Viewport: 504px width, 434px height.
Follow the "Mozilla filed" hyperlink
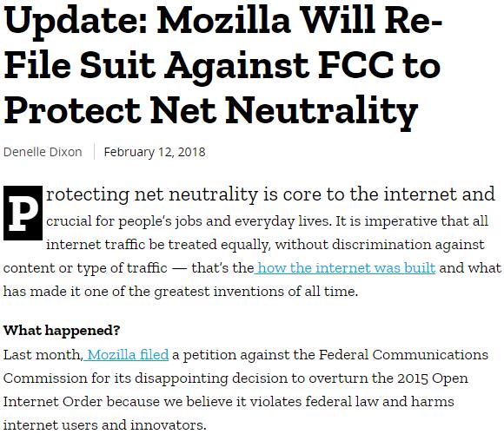pyautogui.click(x=126, y=355)
